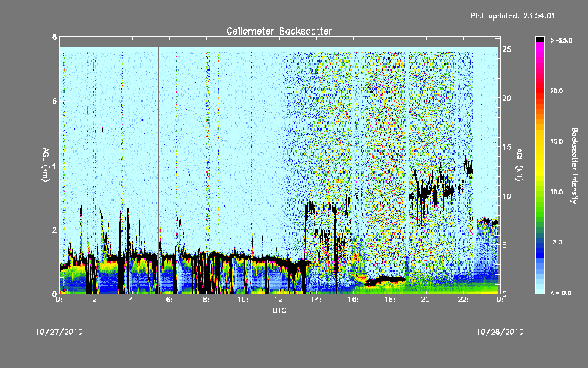Click the '12:' hour tick on UTC axis
588x368 pixels.
pos(279,300)
